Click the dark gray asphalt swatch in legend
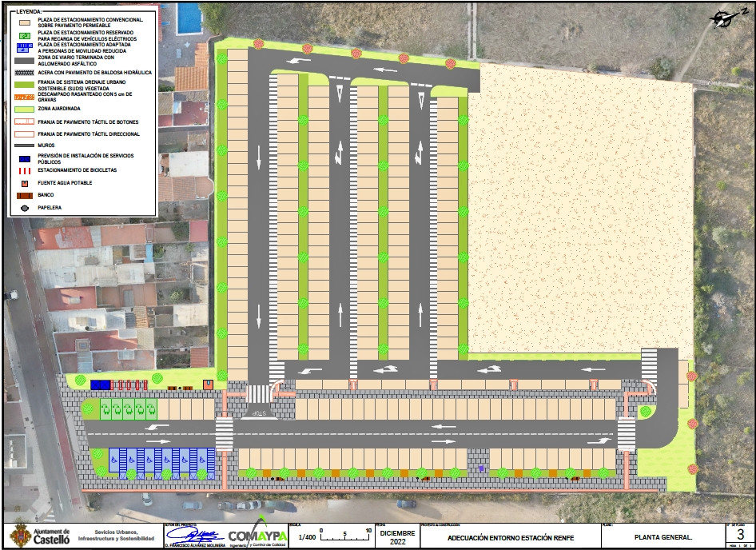756x550 pixels. (24, 60)
